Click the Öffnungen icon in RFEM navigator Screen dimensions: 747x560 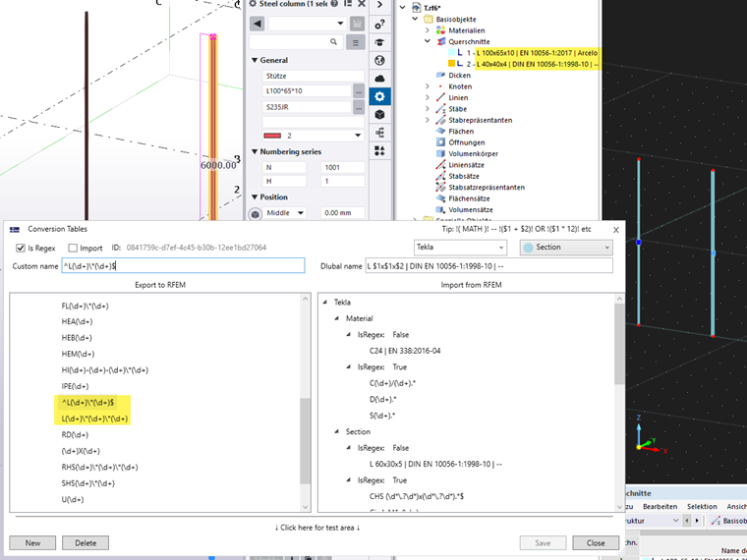pos(440,142)
